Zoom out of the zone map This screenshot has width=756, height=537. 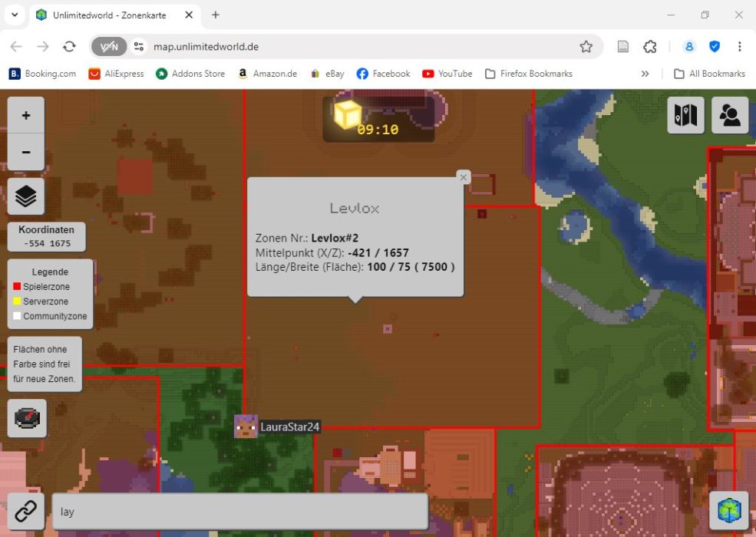point(26,152)
